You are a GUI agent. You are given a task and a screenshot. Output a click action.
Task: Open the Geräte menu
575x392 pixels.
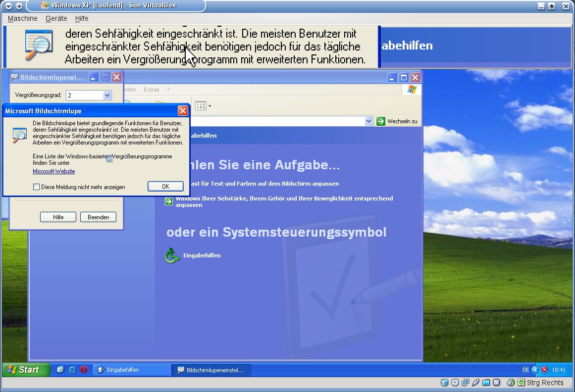pos(56,18)
